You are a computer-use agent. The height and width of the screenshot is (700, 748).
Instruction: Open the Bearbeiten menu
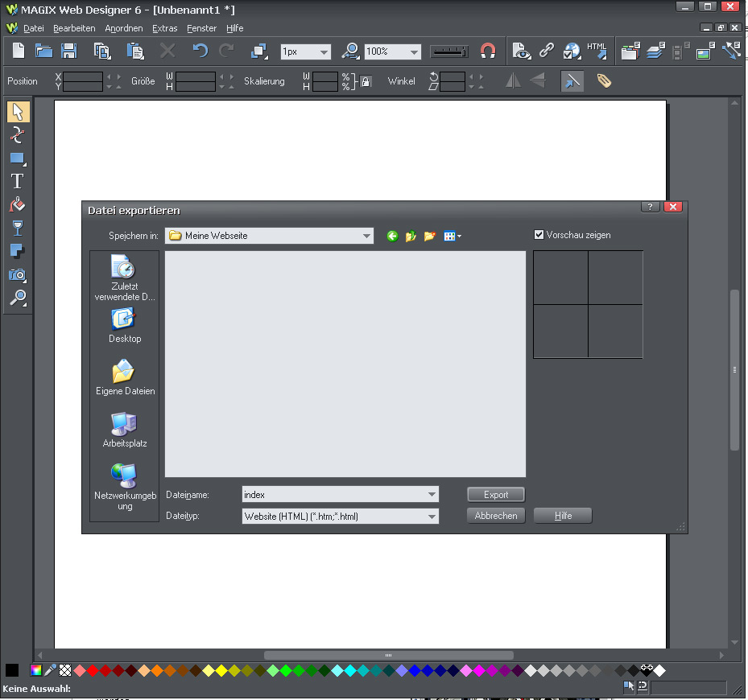coord(74,28)
